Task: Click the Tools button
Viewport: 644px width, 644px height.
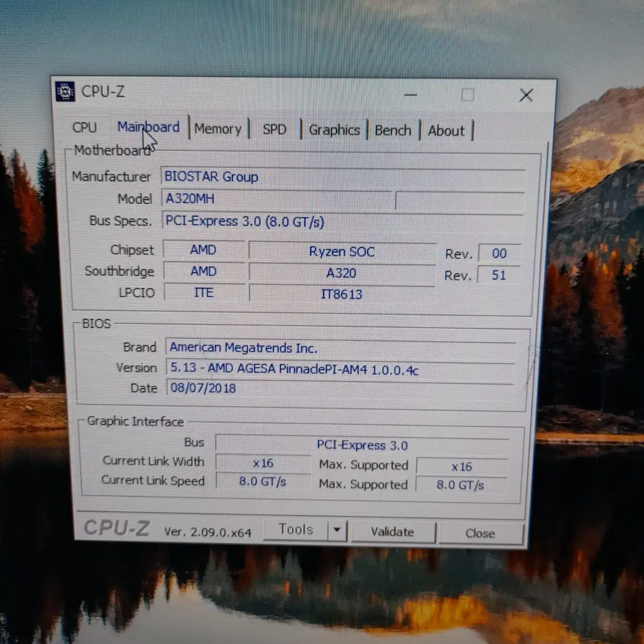Action: 296,529
